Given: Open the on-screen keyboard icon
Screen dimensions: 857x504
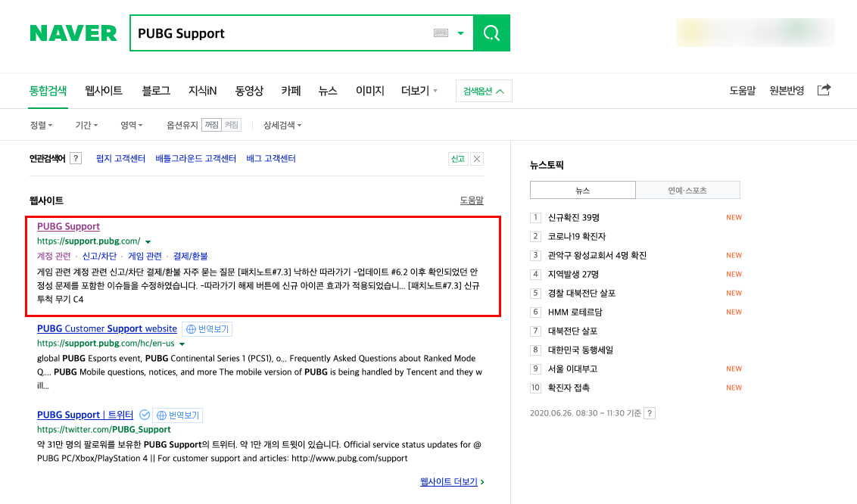Looking at the screenshot, I should pos(441,33).
